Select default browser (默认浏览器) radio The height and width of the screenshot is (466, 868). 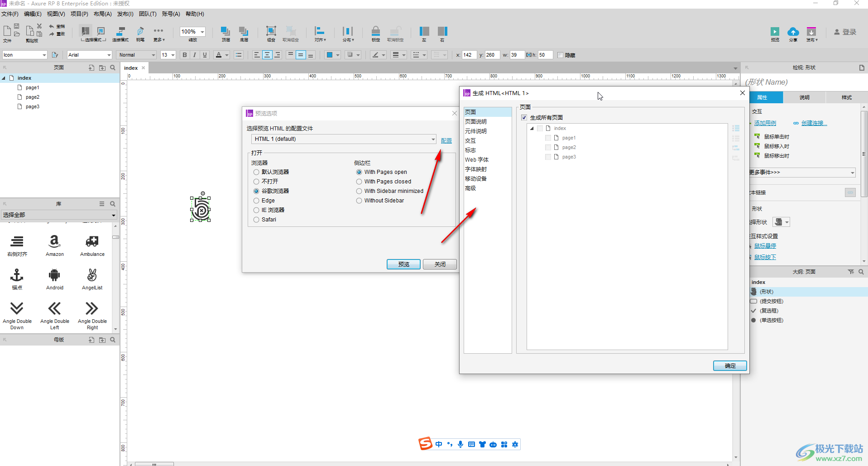(x=256, y=172)
